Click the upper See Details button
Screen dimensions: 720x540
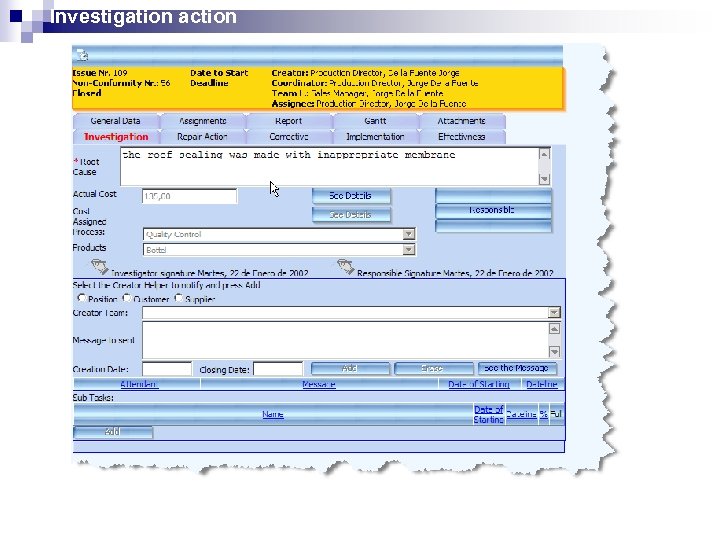(x=351, y=196)
